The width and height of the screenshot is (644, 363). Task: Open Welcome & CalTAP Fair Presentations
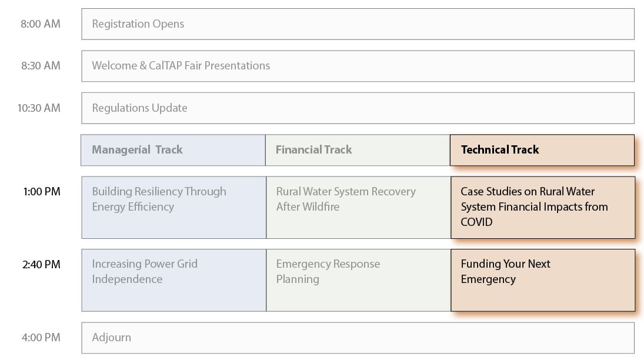pos(358,66)
